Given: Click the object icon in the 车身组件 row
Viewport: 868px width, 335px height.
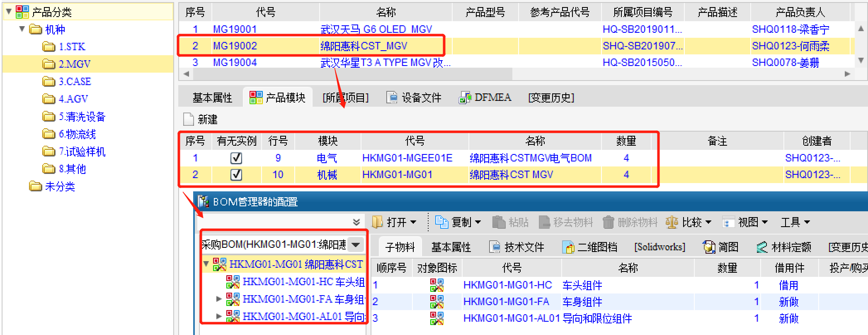Looking at the screenshot, I should click(437, 302).
